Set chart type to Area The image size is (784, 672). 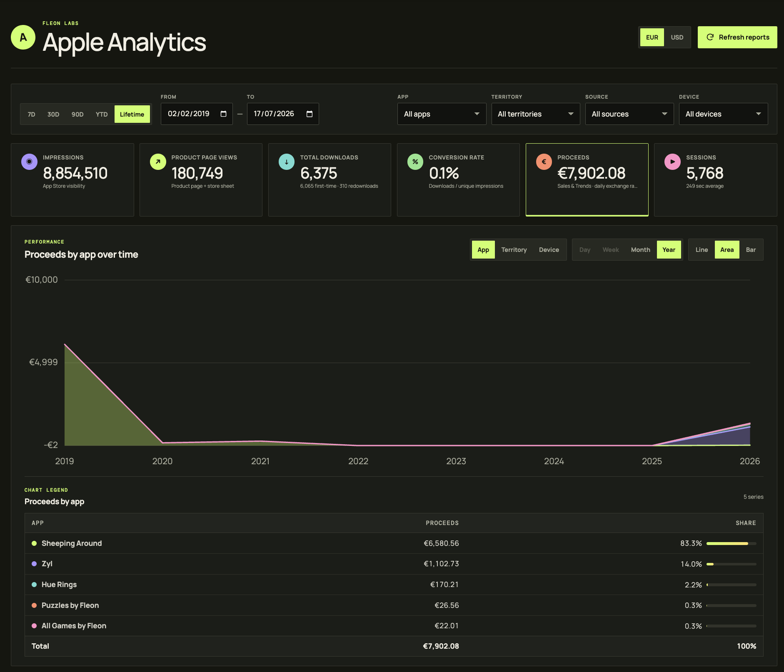727,250
